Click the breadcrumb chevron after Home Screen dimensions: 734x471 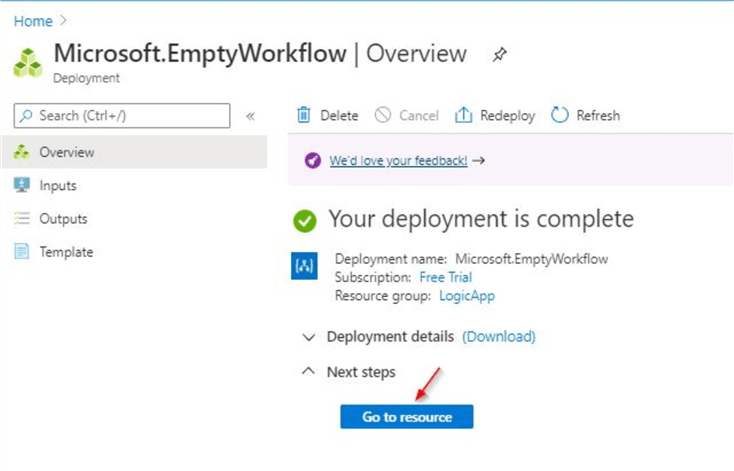(x=63, y=21)
